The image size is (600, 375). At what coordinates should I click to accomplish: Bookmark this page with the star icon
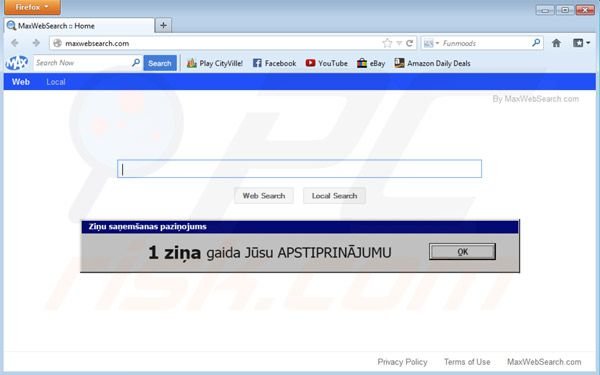[x=387, y=43]
